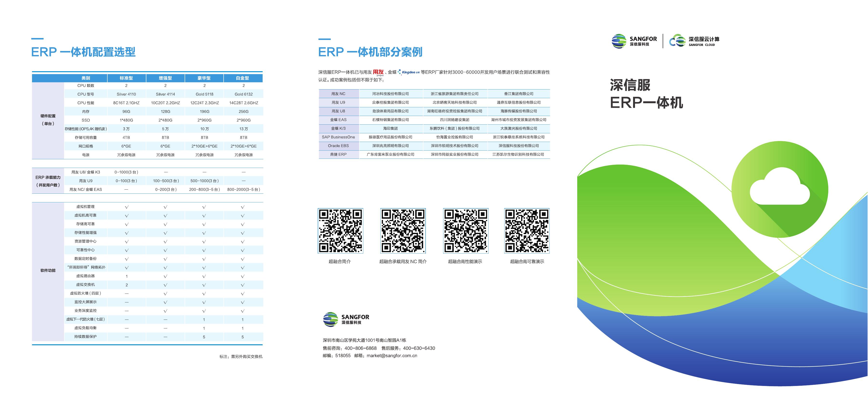868x397 pixels.
Task: Click the market@sangfor.com.cn email address
Action: tap(392, 356)
